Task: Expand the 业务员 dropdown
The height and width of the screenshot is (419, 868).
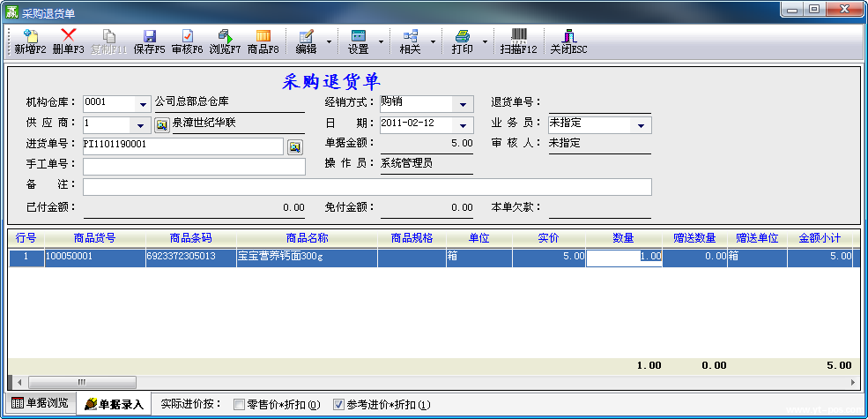Action: click(x=641, y=125)
